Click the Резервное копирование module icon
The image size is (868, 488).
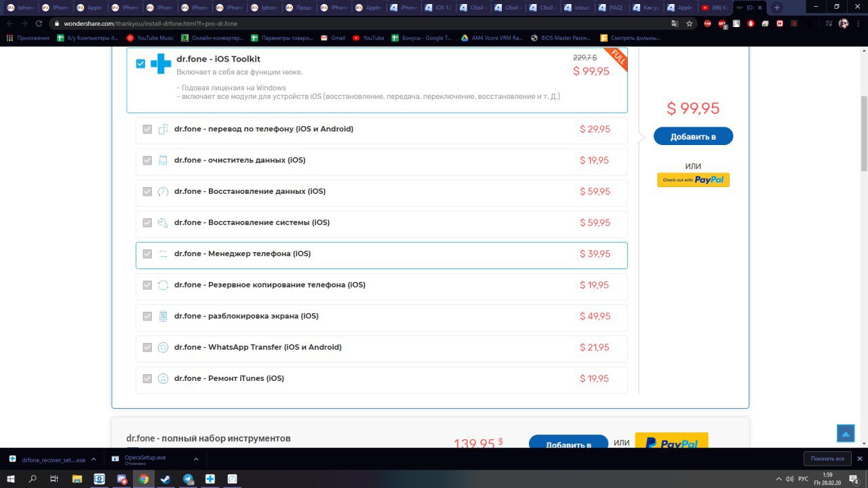pos(163,285)
